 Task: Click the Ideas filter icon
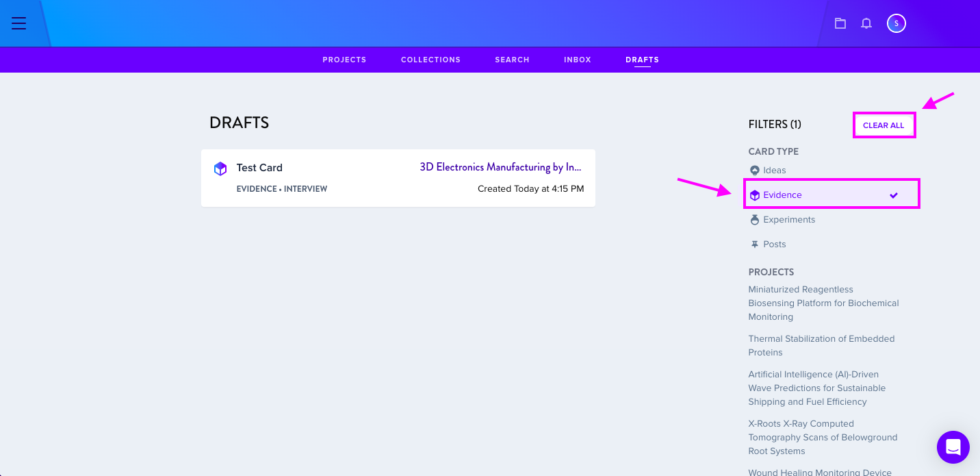click(x=755, y=171)
